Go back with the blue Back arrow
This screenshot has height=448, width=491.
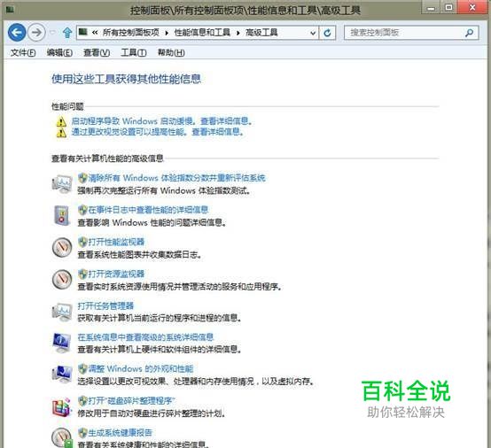pyautogui.click(x=17, y=32)
